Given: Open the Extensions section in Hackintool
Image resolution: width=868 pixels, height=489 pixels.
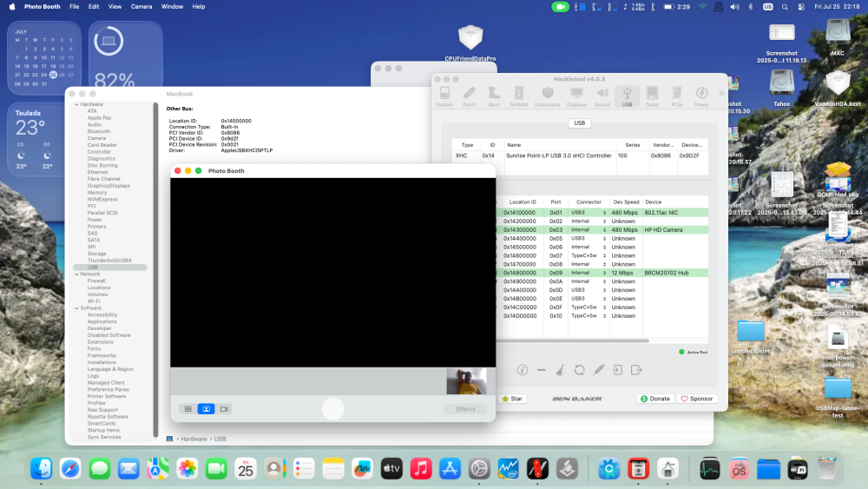Looking at the screenshot, I should (x=548, y=97).
